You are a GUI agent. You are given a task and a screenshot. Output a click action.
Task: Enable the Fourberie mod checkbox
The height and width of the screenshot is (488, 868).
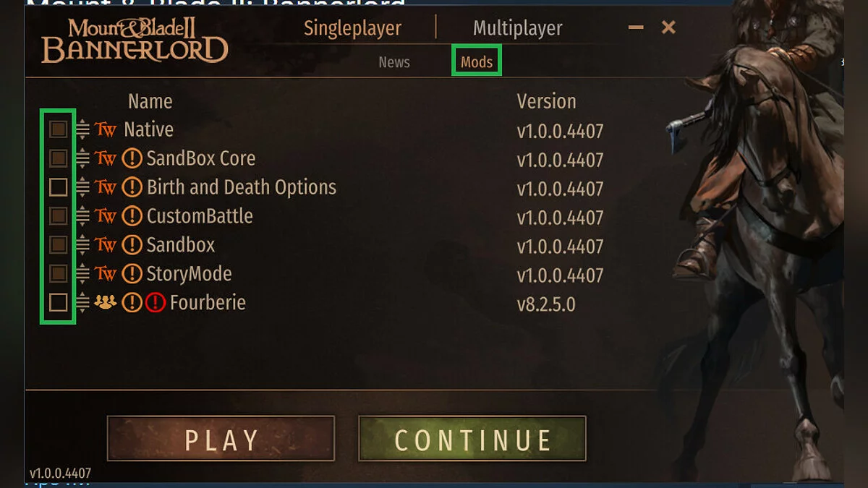(x=58, y=302)
